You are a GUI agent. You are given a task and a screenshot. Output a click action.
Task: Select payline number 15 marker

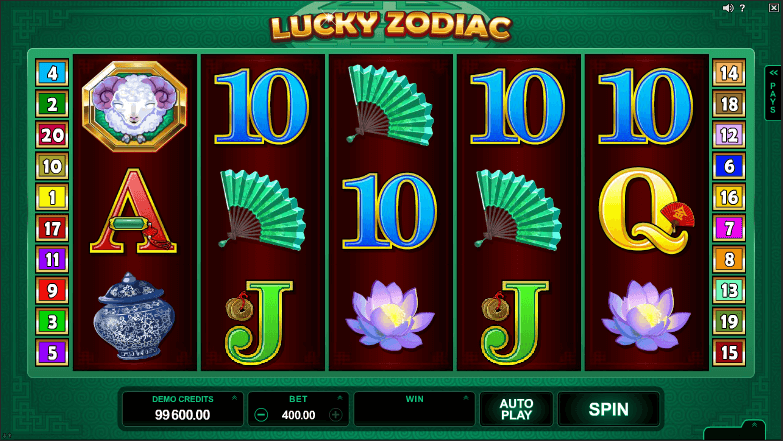(729, 353)
